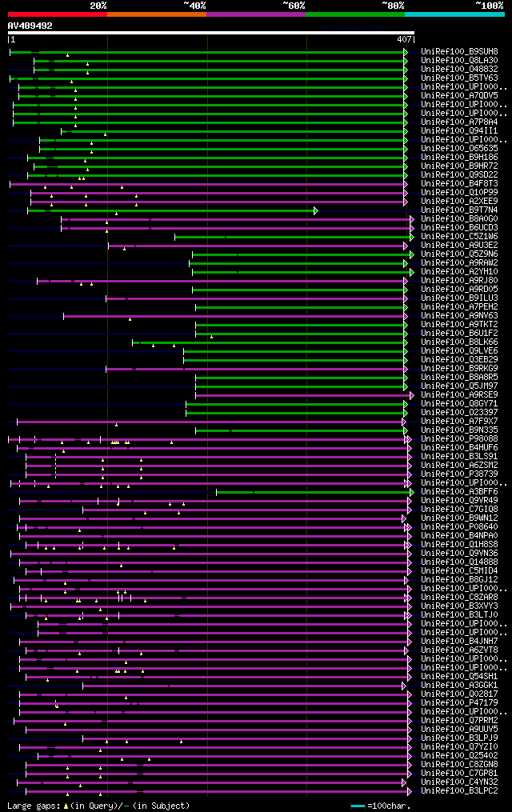Image resolution: width=512 pixels, height=812 pixels.
Task: Click the UniRef100_B8GJ12 entry
Action: pos(459,580)
